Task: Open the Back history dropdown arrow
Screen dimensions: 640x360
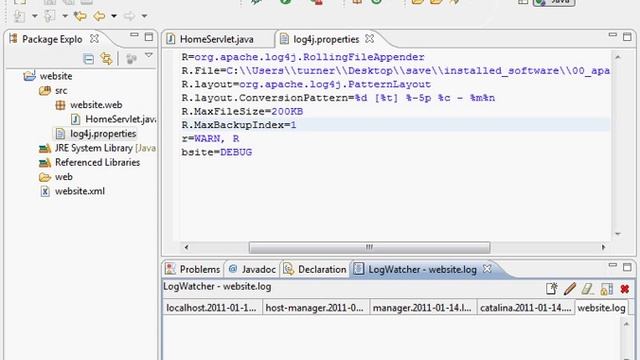Action: 114,16
